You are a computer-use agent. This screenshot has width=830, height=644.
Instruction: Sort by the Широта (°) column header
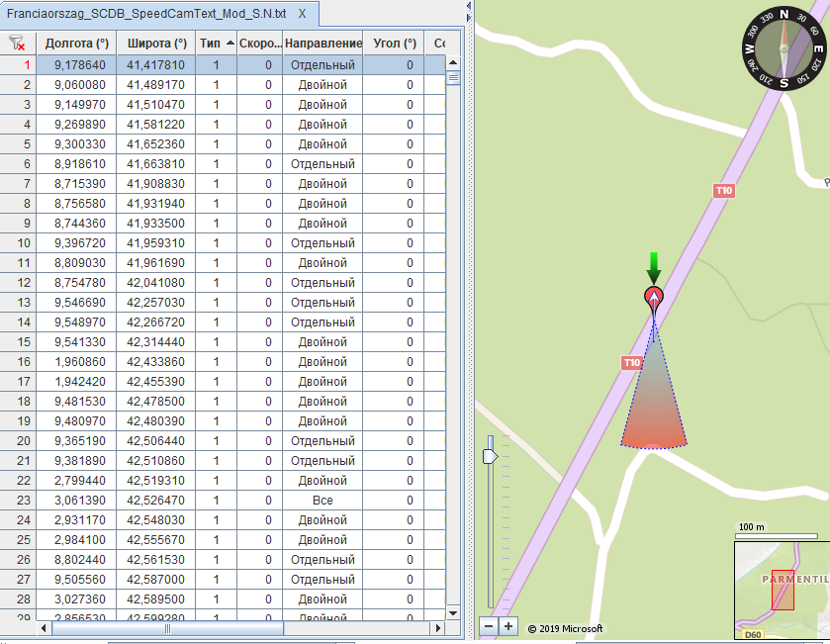coord(156,44)
